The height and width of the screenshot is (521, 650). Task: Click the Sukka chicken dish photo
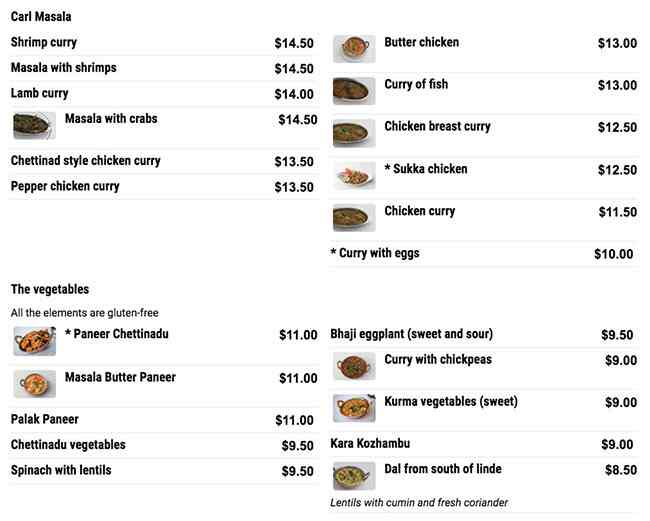click(x=354, y=176)
